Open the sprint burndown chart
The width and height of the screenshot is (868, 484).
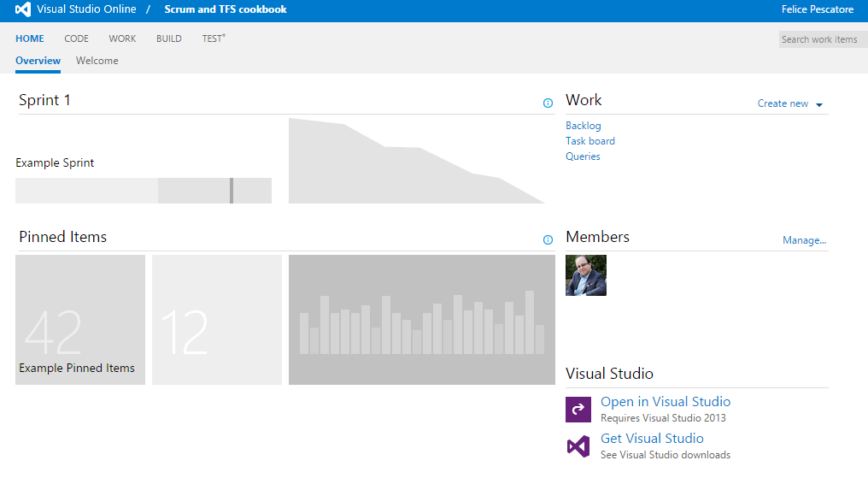pyautogui.click(x=416, y=161)
